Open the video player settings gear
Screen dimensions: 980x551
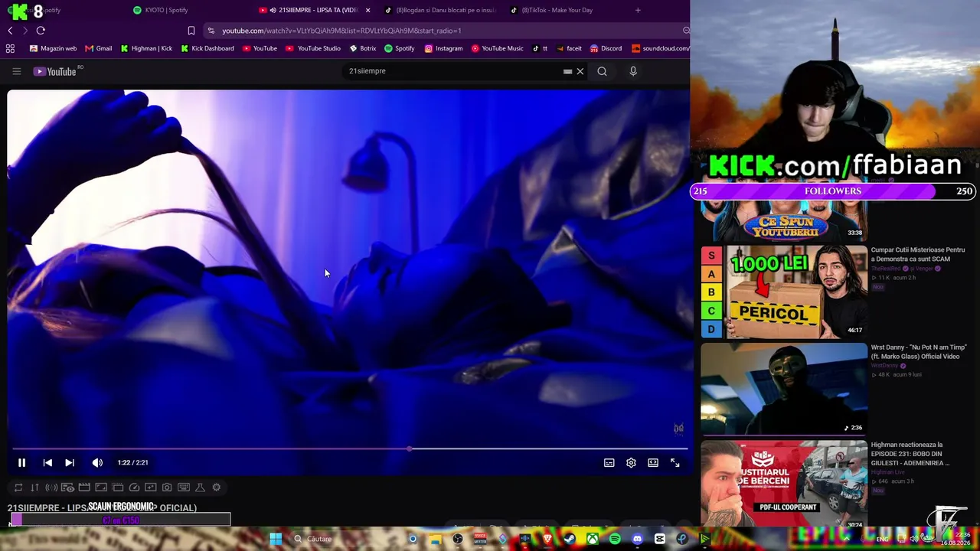click(631, 462)
